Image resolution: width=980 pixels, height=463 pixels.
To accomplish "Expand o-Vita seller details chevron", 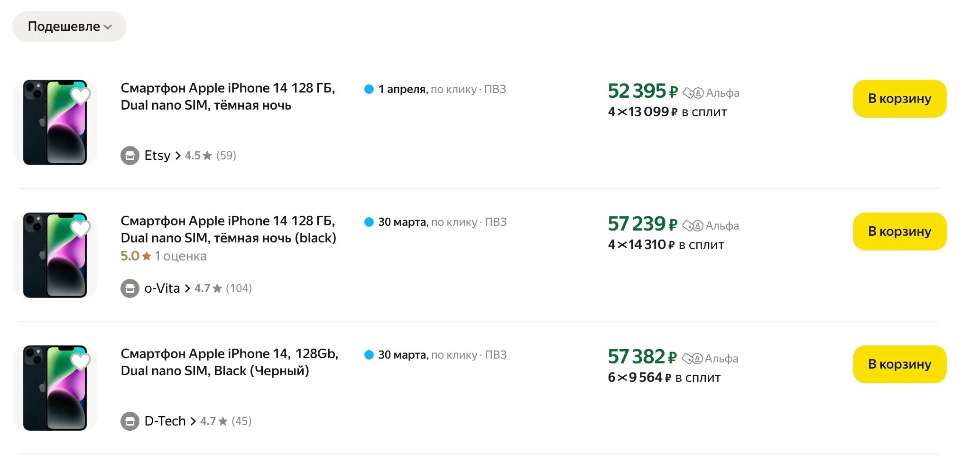I will [187, 288].
